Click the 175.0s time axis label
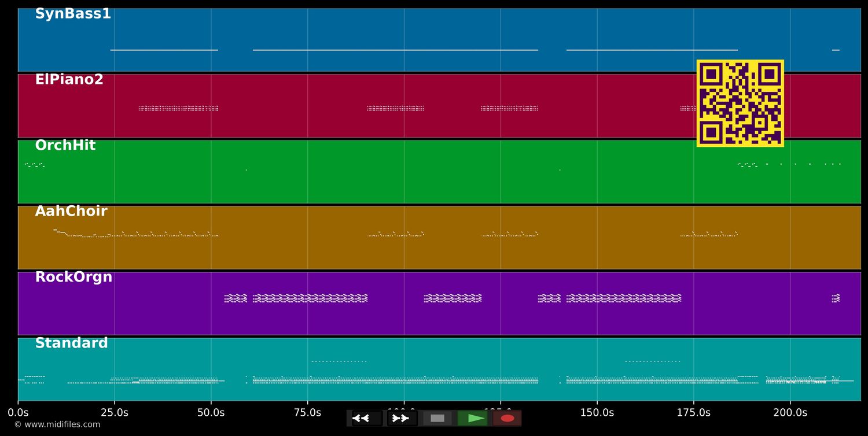 (694, 413)
